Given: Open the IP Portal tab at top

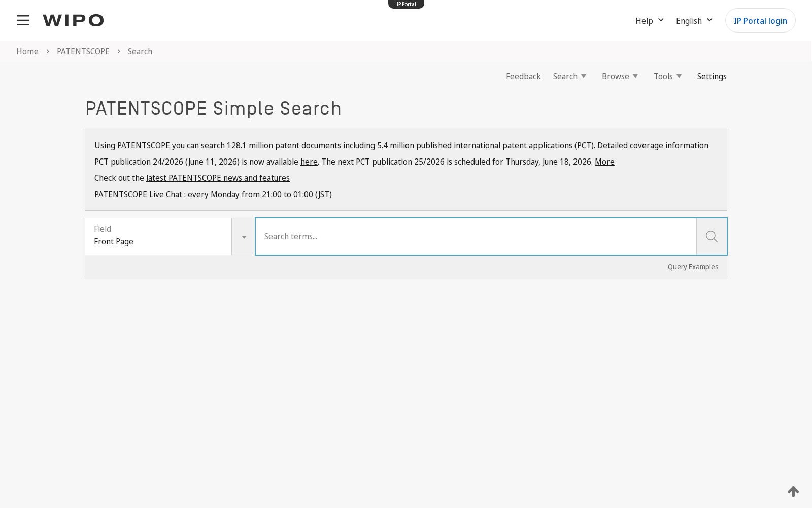Looking at the screenshot, I should tap(406, 4).
